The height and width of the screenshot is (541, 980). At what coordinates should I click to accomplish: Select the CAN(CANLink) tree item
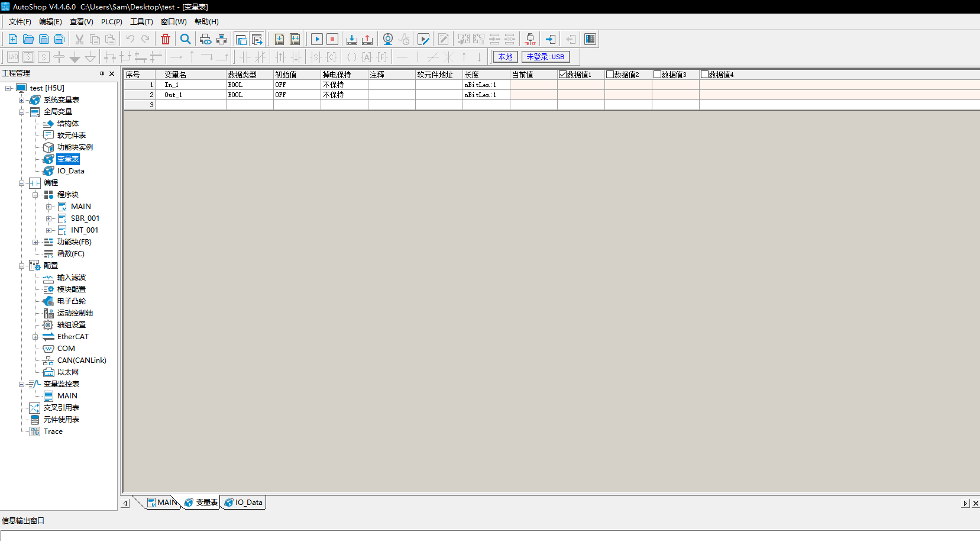pos(82,360)
